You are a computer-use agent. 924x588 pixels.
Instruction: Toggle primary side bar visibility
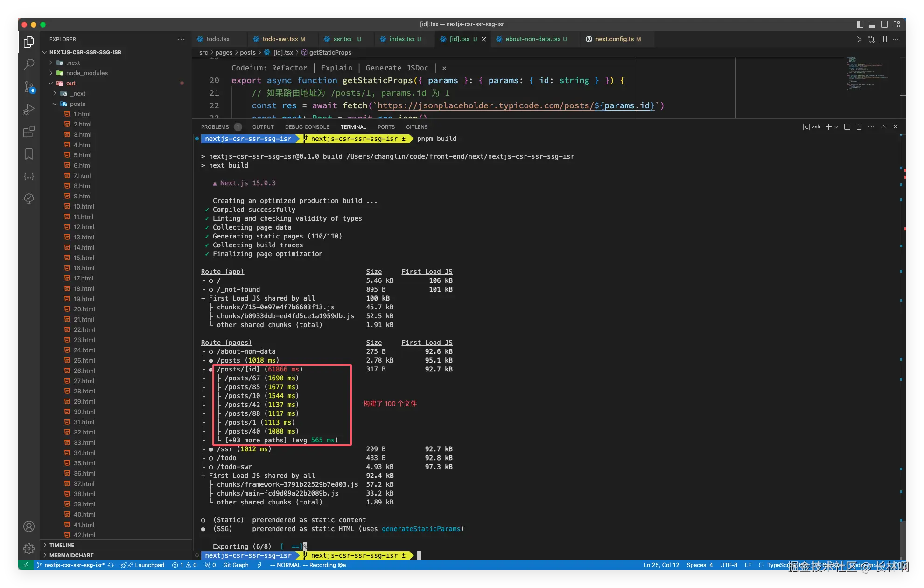860,24
